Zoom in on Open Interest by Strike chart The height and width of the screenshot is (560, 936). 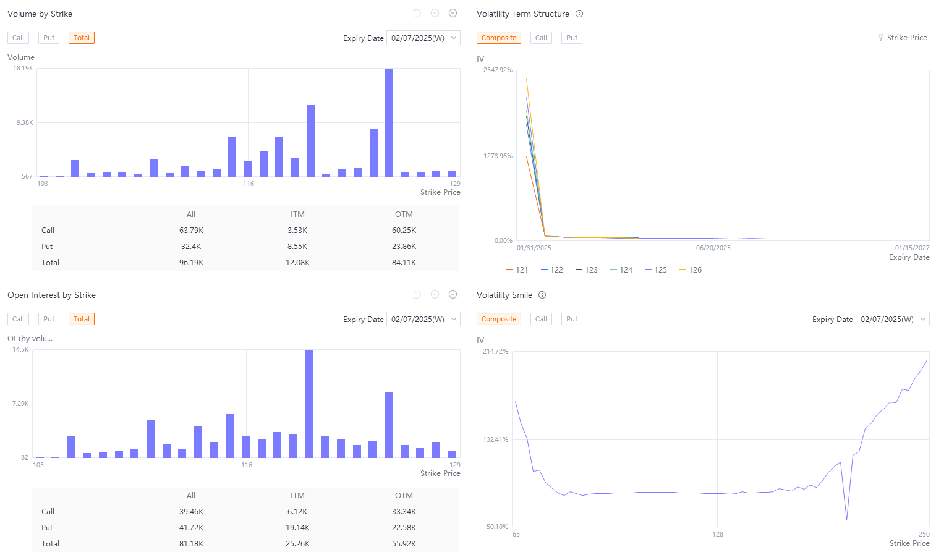(x=435, y=294)
